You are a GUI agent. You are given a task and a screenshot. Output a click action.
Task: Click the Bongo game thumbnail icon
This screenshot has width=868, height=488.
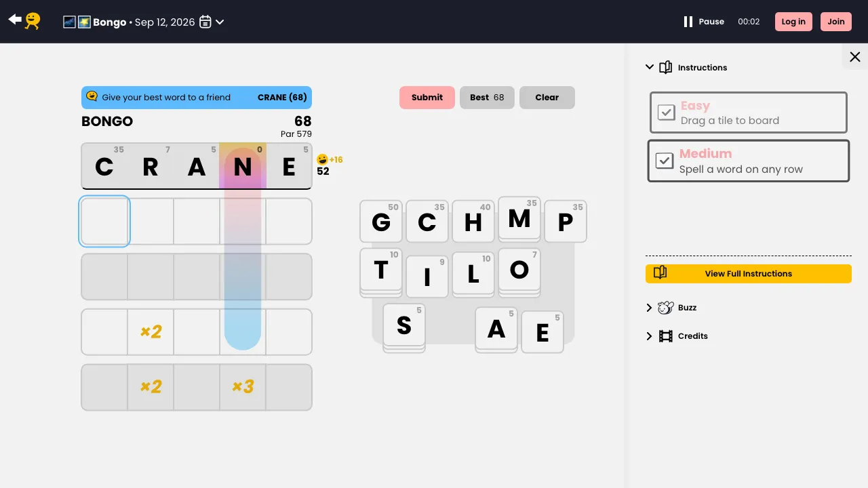(77, 22)
